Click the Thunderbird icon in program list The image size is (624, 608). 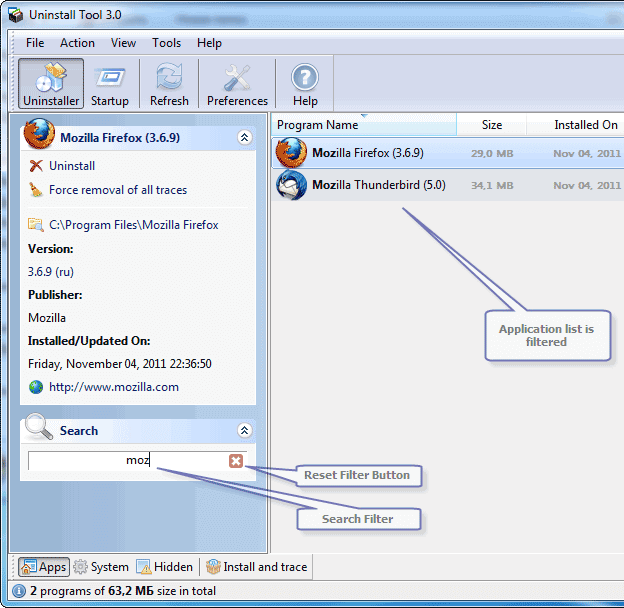pyautogui.click(x=291, y=185)
